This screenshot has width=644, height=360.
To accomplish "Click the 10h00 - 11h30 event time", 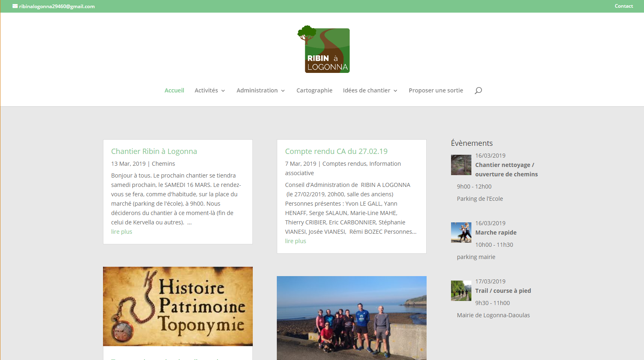I will tap(494, 245).
